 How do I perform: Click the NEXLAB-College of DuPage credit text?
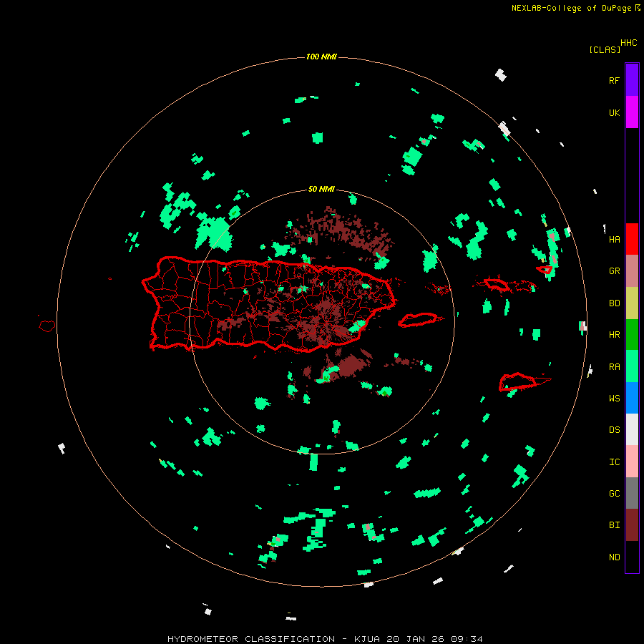(x=571, y=8)
